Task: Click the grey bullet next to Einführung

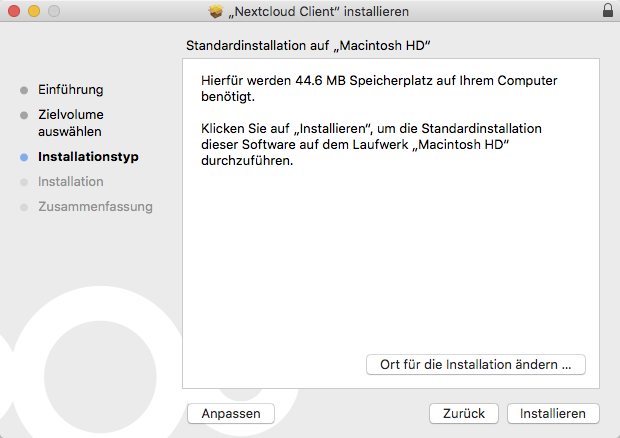Action: [24, 91]
